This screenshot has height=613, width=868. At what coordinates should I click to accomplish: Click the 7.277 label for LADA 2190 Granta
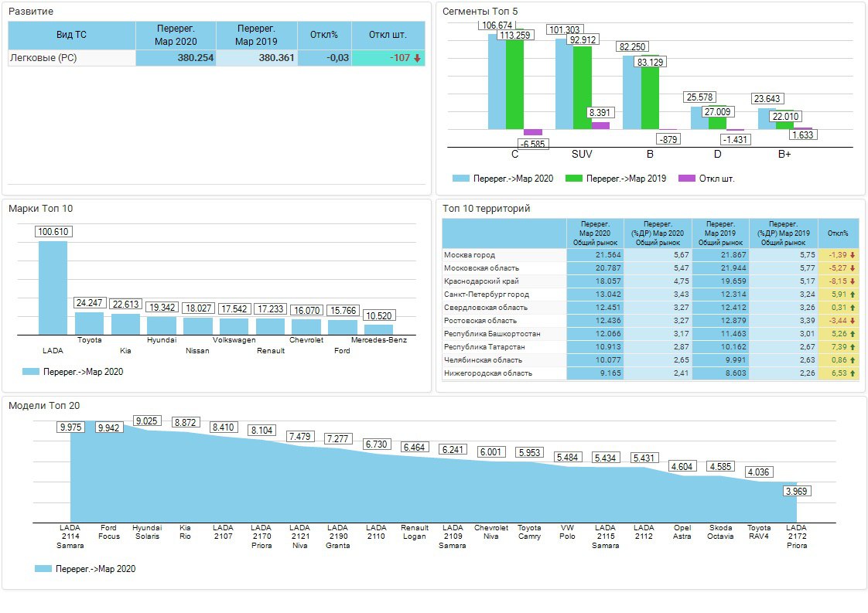(x=337, y=439)
